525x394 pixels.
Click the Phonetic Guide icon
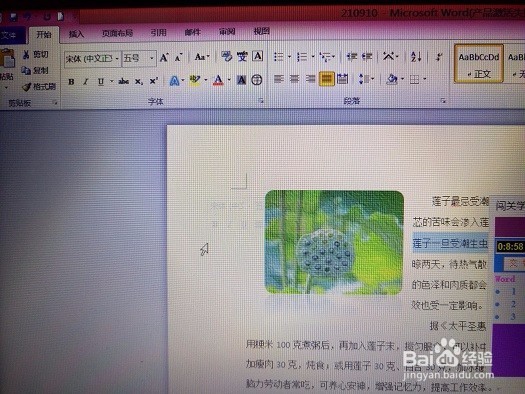pos(242,56)
